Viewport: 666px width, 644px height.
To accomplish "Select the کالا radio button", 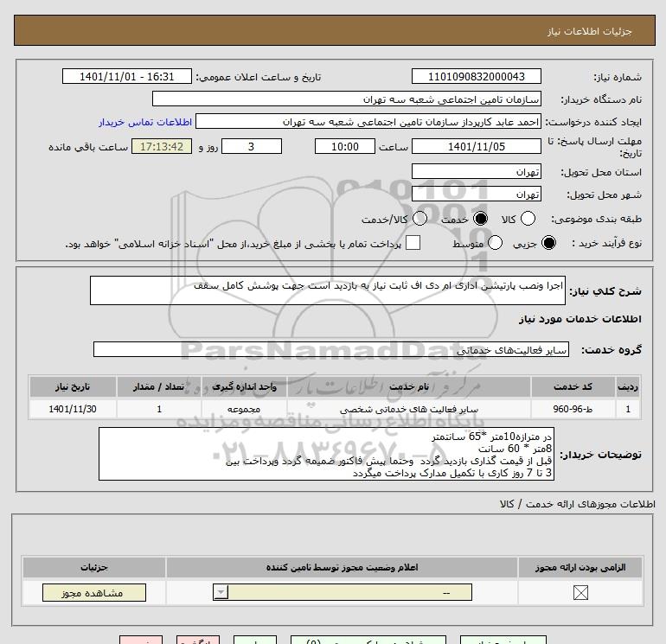I will click(528, 219).
